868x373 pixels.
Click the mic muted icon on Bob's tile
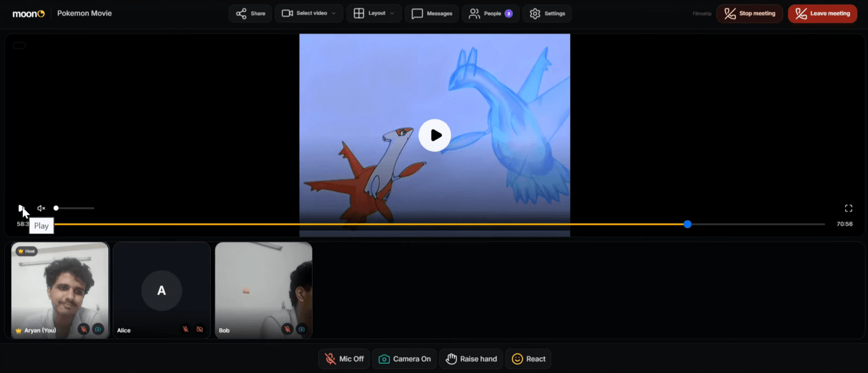pyautogui.click(x=288, y=329)
